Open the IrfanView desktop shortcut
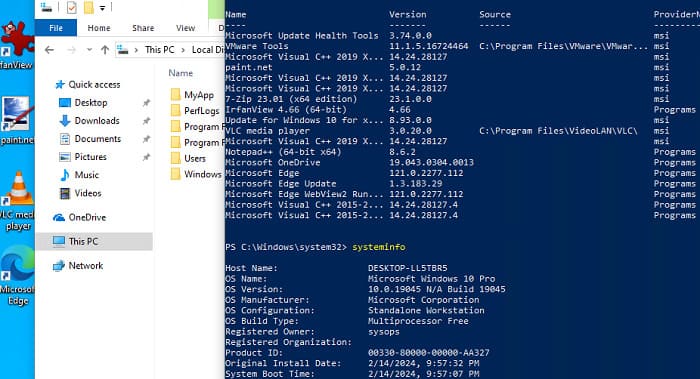Image resolution: width=700 pixels, height=379 pixels. coord(16,46)
